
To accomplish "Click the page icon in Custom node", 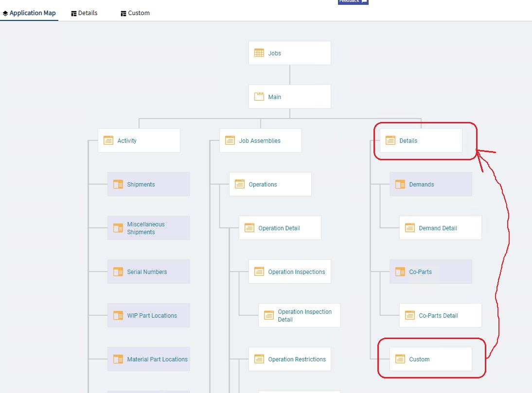I will tap(400, 359).
